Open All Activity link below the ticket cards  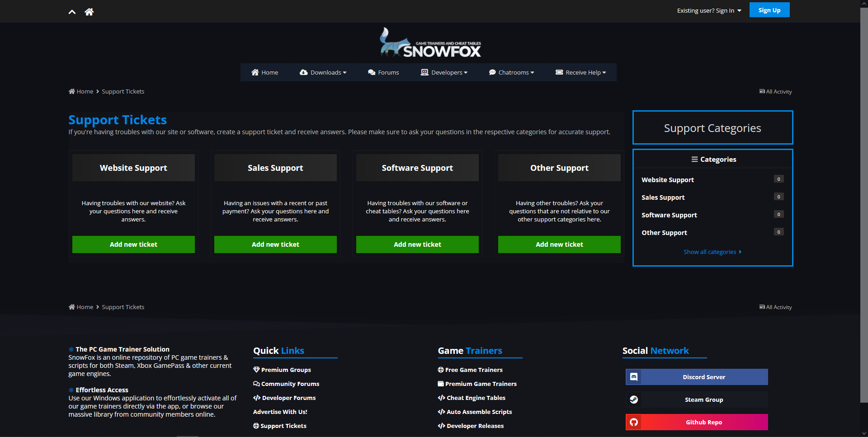pos(776,307)
